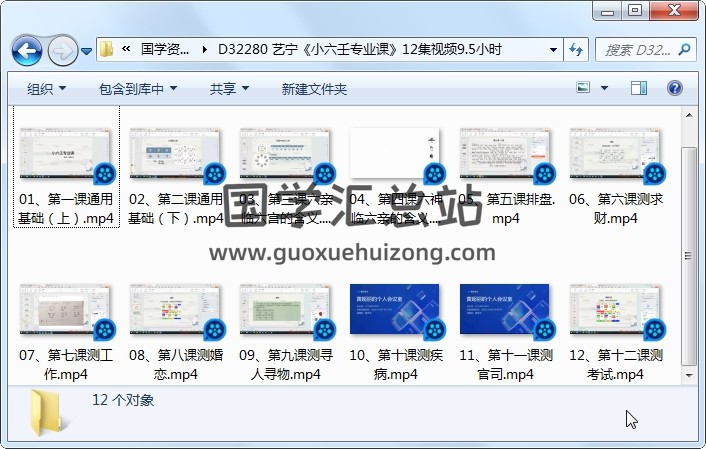This screenshot has width=706, height=449.
Task: Toggle the preview pane
Action: tap(638, 88)
